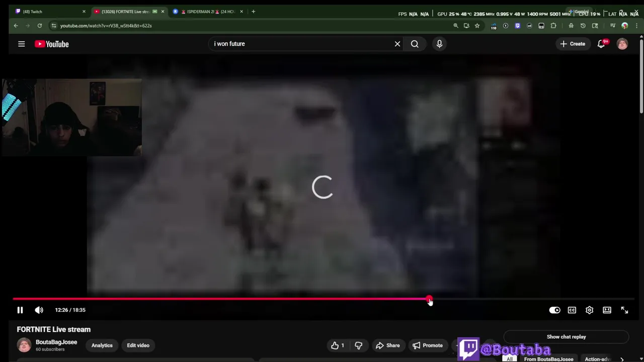This screenshot has width=644, height=362.
Task: Click the FORTNITE Live stream video title
Action: [54, 329]
